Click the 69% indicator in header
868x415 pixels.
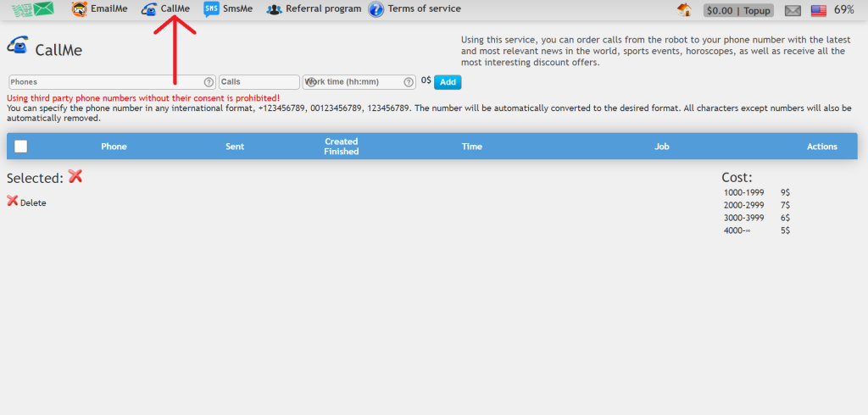coord(843,9)
